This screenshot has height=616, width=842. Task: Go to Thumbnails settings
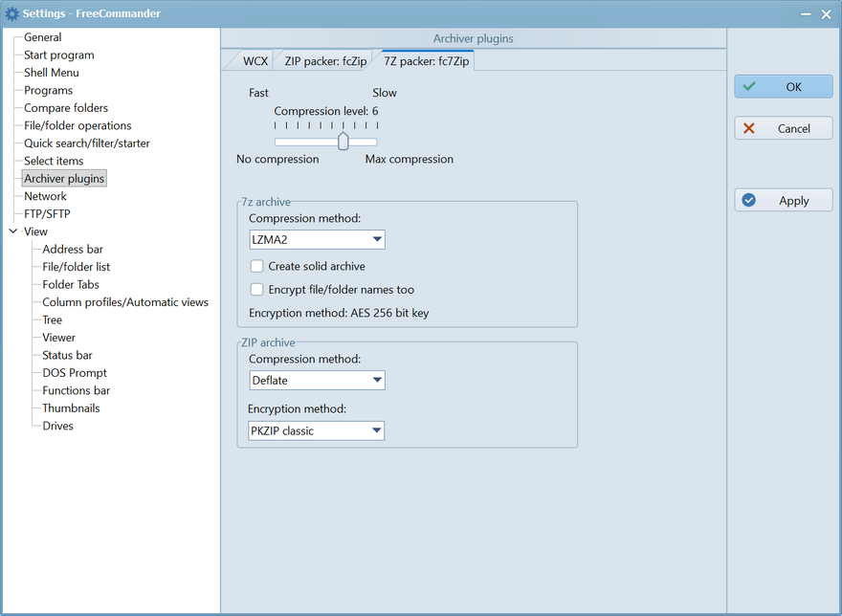point(71,408)
